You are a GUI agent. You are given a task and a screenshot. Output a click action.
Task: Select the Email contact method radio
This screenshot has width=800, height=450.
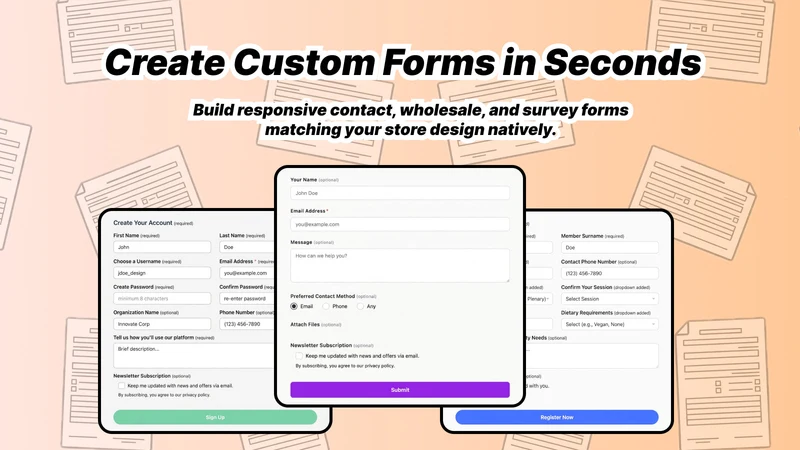point(294,306)
